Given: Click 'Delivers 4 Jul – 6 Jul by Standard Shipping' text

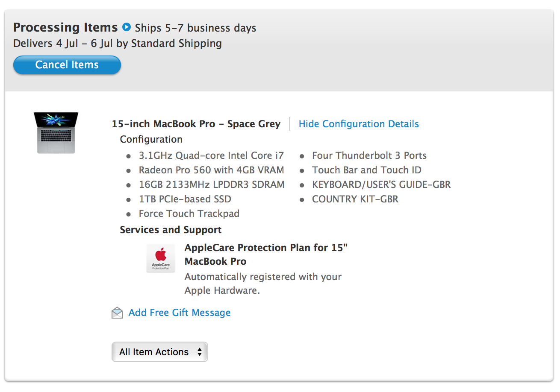Looking at the screenshot, I should click(x=118, y=44).
